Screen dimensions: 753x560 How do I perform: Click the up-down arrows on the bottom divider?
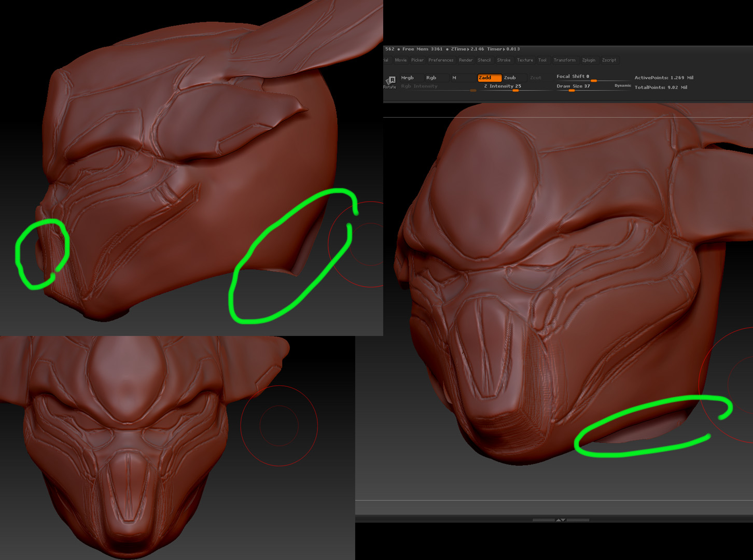561,520
